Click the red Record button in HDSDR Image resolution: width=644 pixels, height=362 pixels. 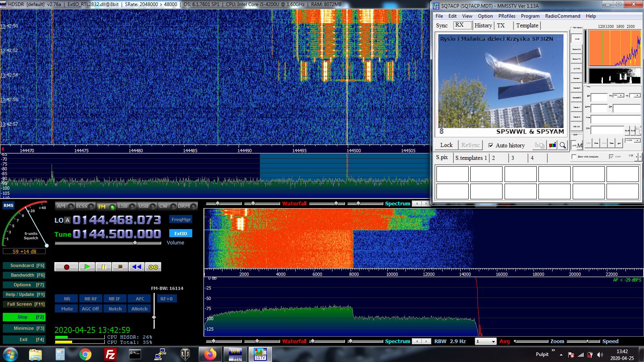click(66, 267)
